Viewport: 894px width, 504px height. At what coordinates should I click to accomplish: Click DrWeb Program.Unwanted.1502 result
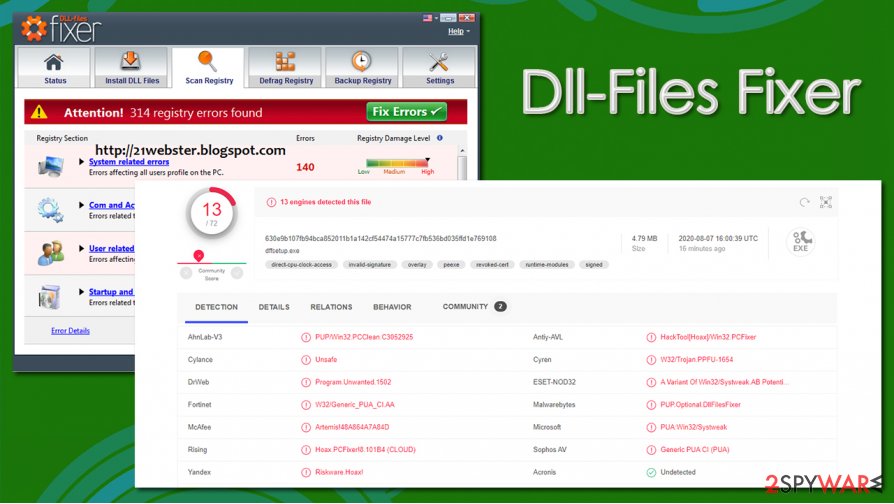click(x=353, y=383)
